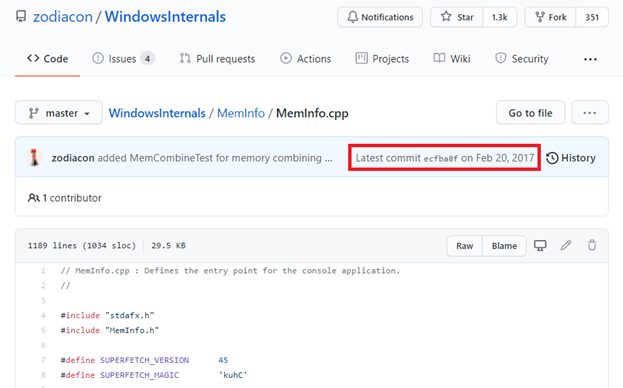Screen dimensions: 623x388
Task: Switch to the Pull requests tab
Action: pyautogui.click(x=217, y=59)
